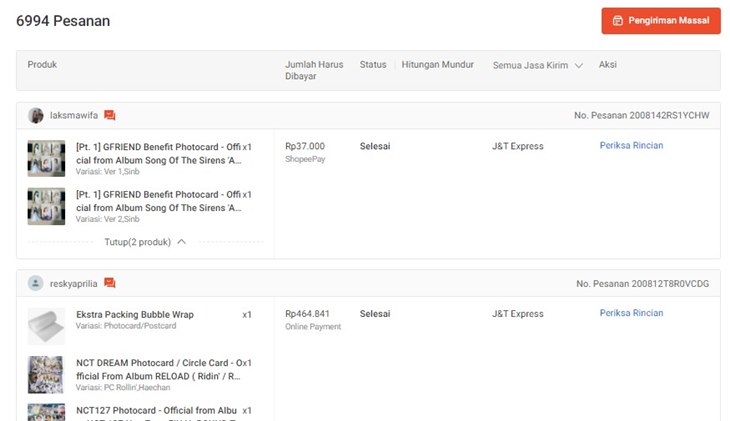Click the NCT127 Photocard thumbnail
Image resolution: width=730 pixels, height=421 pixels.
(x=46, y=412)
